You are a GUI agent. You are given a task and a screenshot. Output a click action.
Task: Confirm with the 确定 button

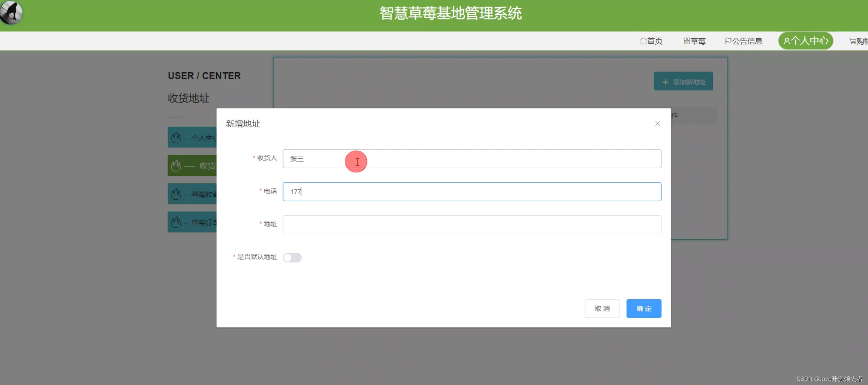click(644, 309)
